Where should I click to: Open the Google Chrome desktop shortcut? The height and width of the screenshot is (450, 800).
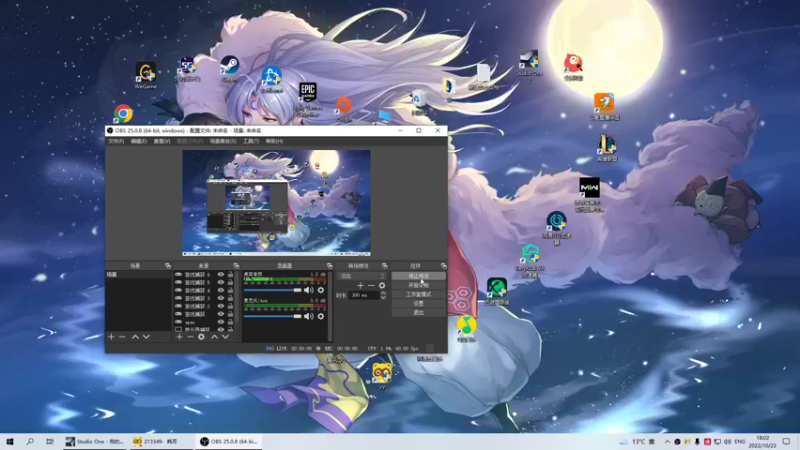[123, 114]
